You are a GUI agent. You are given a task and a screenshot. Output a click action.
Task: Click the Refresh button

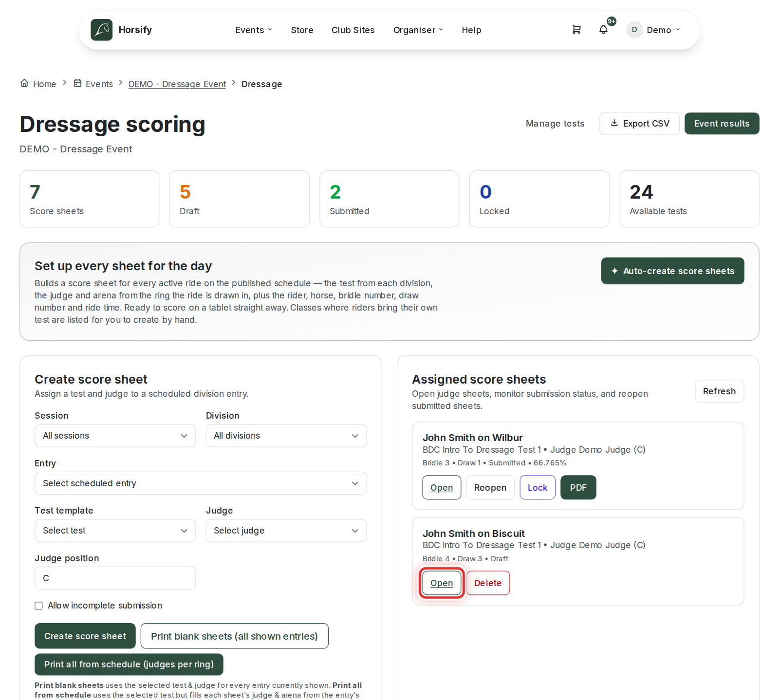[x=719, y=391]
